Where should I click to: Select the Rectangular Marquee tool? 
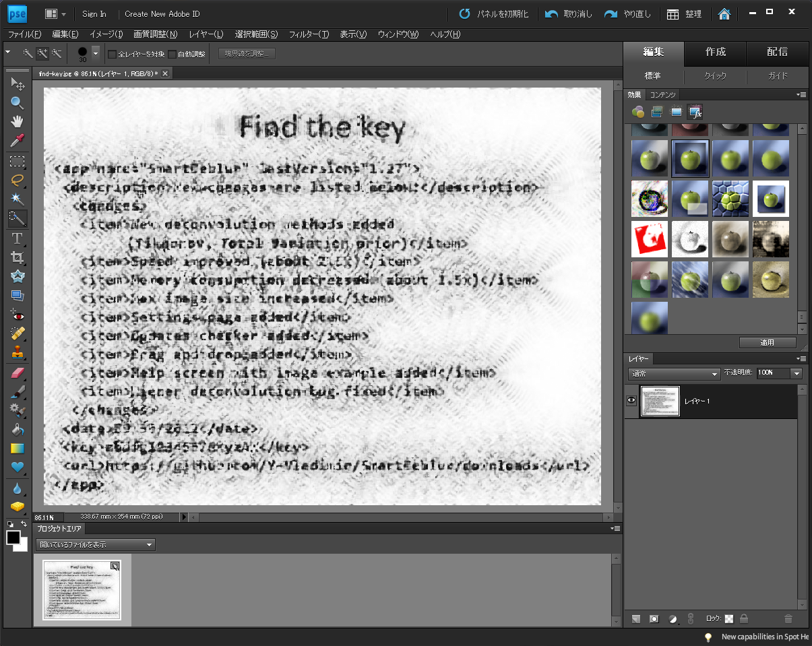[x=18, y=161]
